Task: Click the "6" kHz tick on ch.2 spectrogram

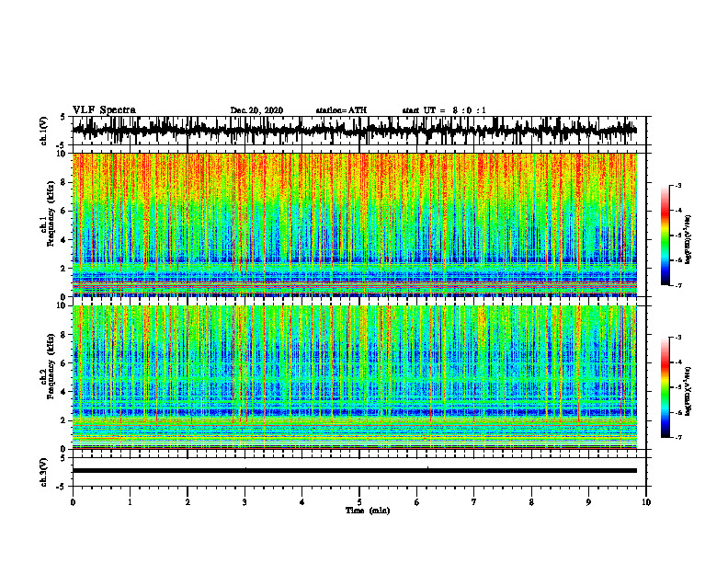Action: point(64,363)
